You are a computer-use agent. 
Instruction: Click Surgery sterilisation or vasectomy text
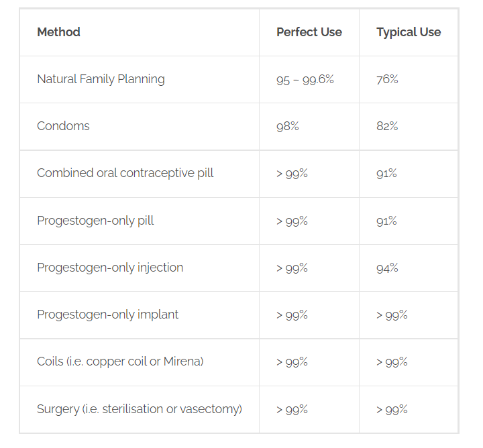140,409
